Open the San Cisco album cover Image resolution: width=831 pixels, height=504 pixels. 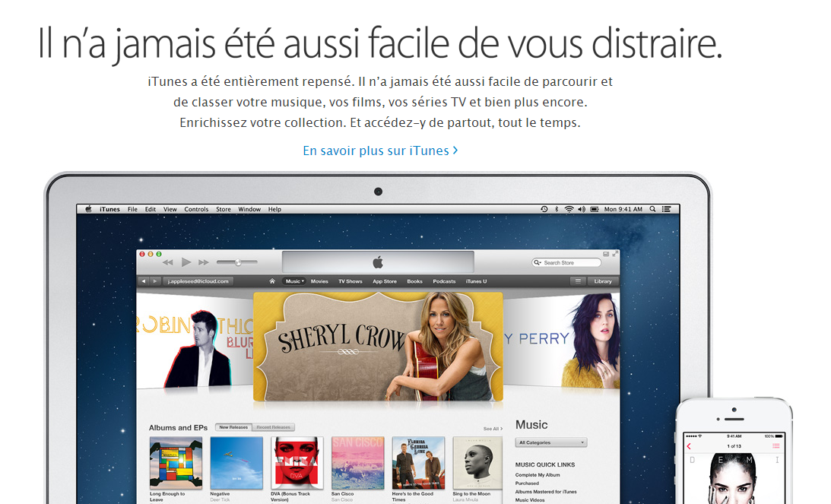click(358, 463)
